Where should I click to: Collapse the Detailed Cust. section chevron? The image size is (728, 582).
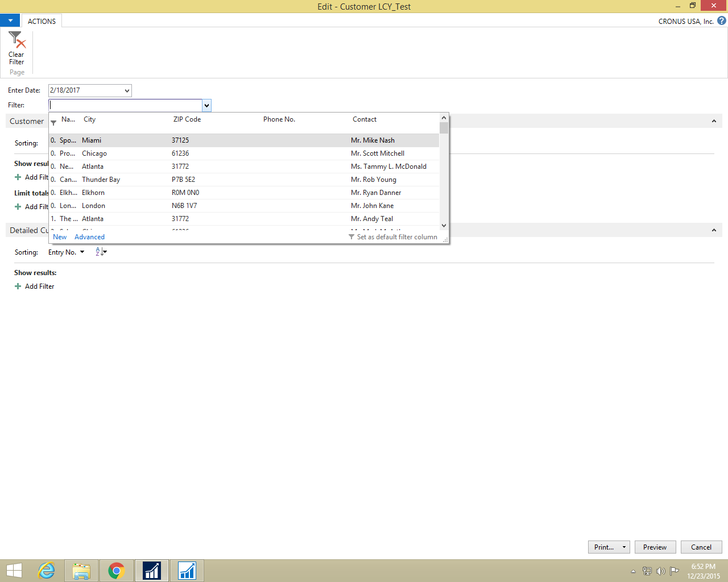click(714, 230)
